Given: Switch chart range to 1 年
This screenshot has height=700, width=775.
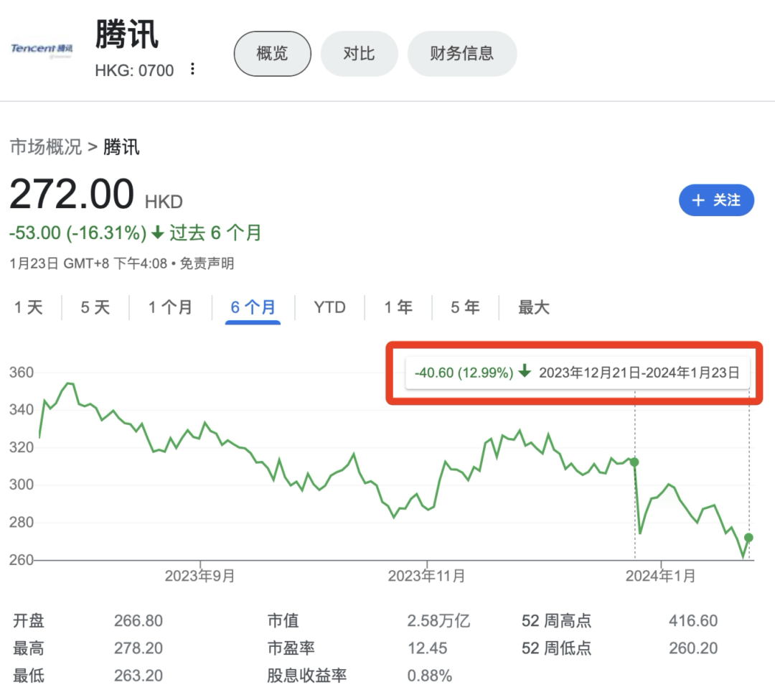Looking at the screenshot, I should point(398,307).
